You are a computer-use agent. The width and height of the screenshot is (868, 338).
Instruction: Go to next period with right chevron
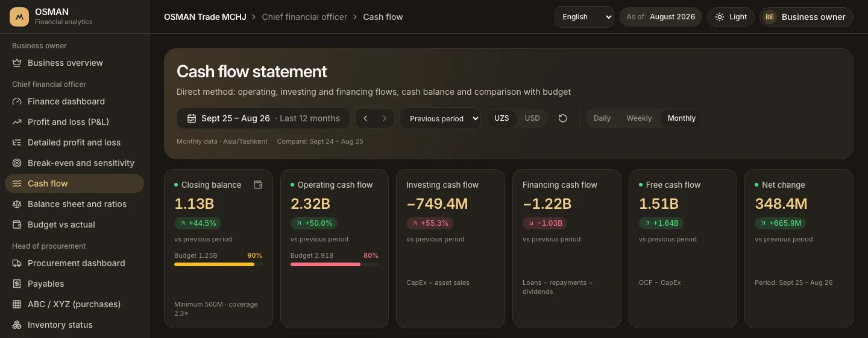pos(385,118)
